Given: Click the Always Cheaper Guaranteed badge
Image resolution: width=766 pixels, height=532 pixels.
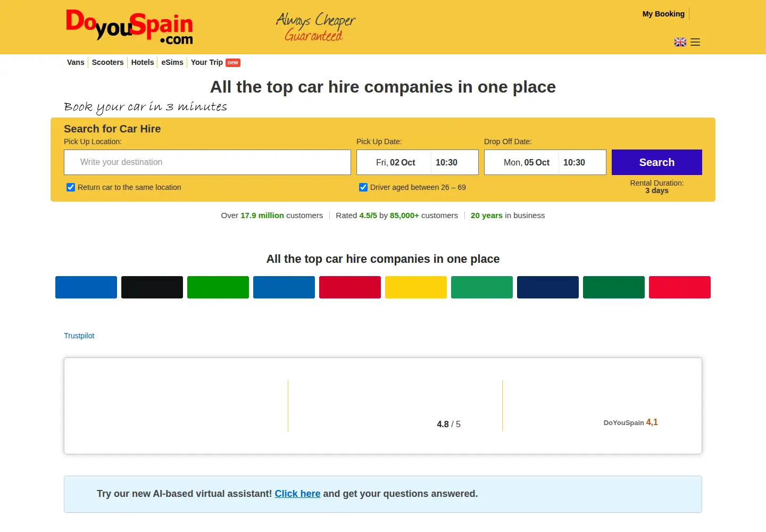Looking at the screenshot, I should 315,27.
